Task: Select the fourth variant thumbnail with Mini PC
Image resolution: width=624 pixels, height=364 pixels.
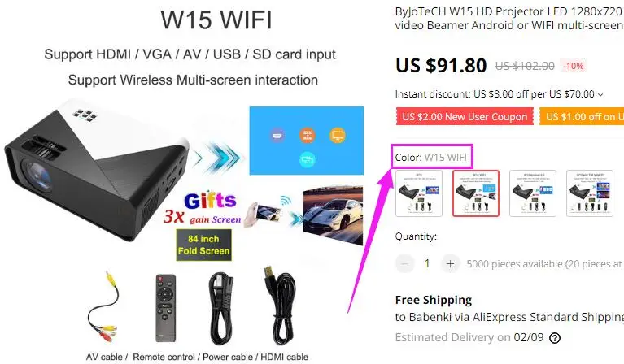Action: point(589,193)
